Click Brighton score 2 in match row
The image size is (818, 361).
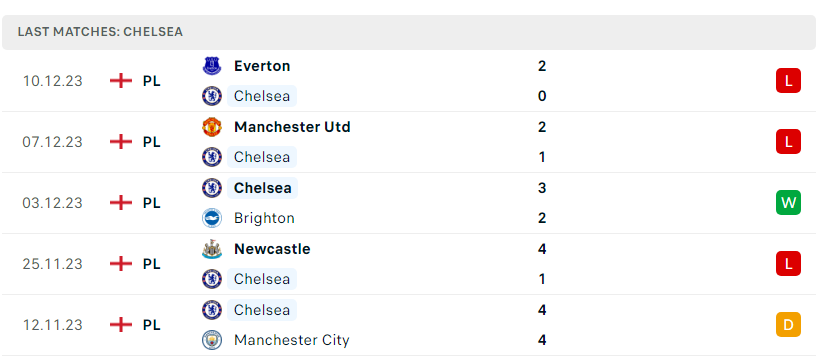click(x=542, y=218)
